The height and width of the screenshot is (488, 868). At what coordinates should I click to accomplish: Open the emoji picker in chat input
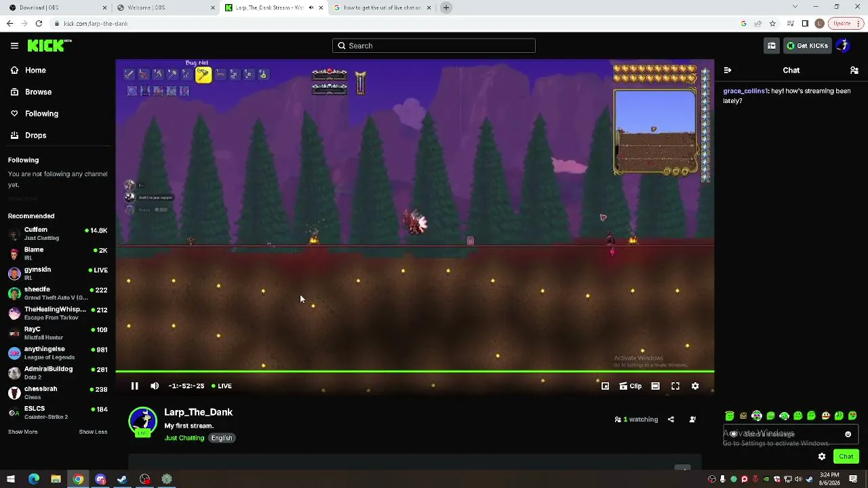point(848,434)
